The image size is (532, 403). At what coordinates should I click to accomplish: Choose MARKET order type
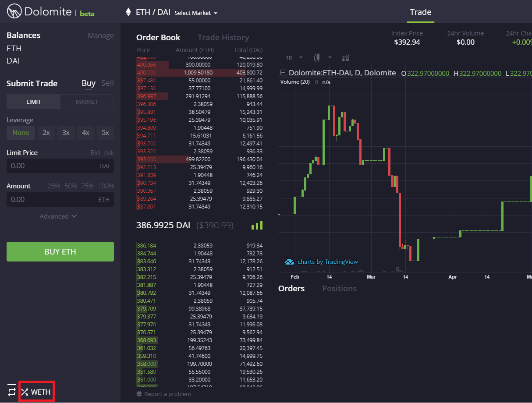(87, 102)
